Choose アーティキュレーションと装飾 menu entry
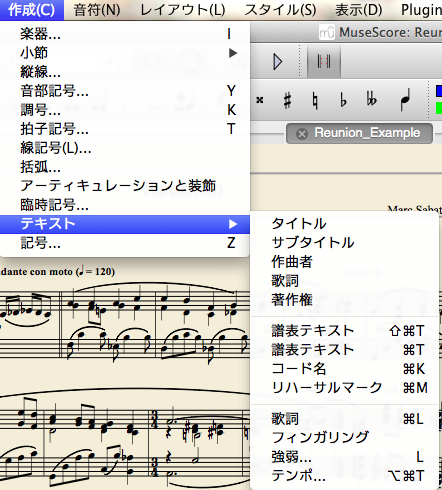The height and width of the screenshot is (490, 442). tap(125, 186)
